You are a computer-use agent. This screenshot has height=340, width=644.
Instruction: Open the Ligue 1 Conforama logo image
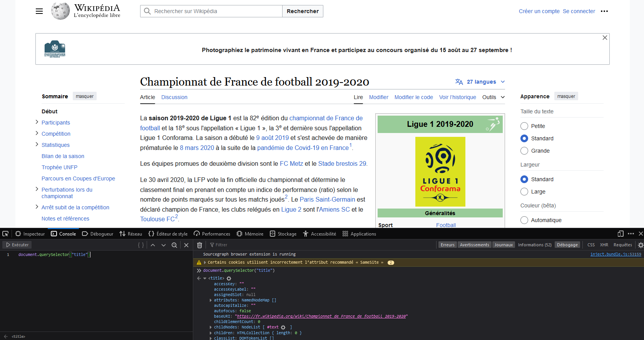pyautogui.click(x=440, y=172)
